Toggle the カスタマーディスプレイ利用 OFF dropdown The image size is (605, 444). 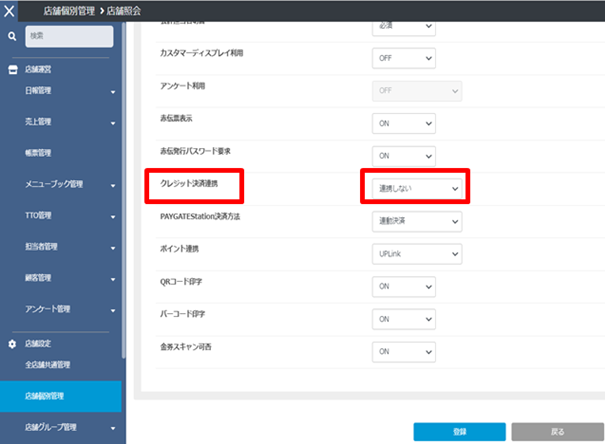coord(403,58)
